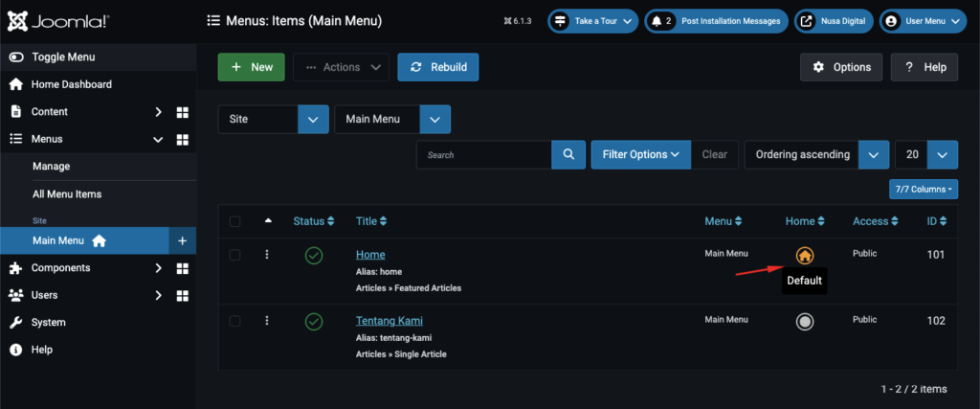Toggle the sidebar with Toggle Menu
Screen dimensions: 980x409
point(99,57)
